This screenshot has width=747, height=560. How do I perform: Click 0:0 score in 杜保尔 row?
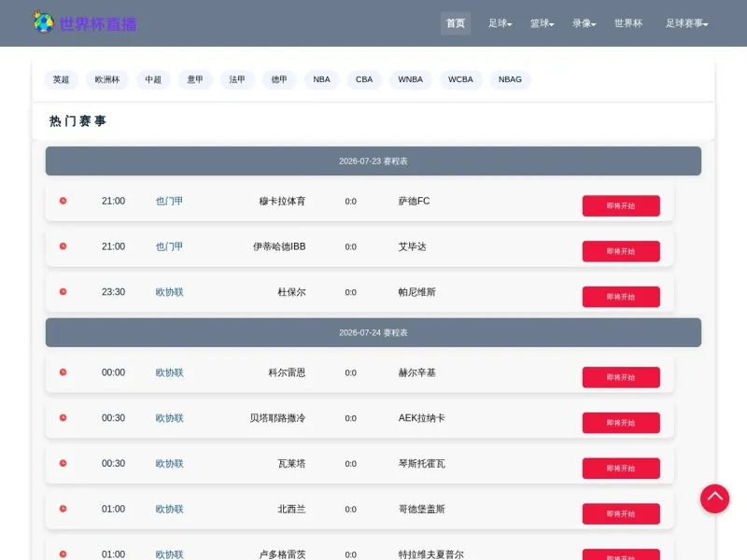coord(351,292)
